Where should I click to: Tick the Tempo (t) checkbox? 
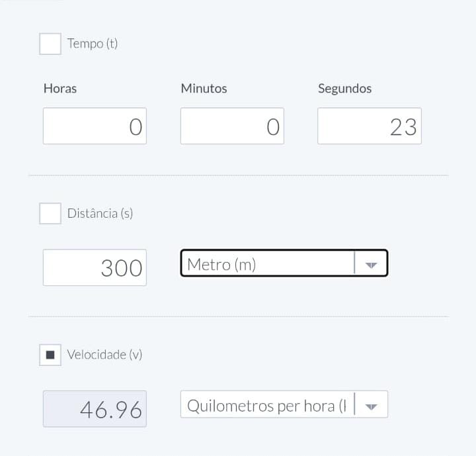coord(50,44)
